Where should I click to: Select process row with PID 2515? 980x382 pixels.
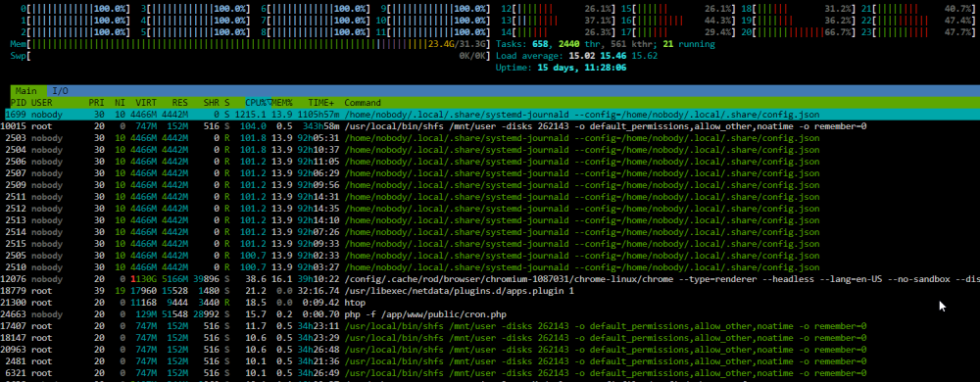tap(490, 243)
